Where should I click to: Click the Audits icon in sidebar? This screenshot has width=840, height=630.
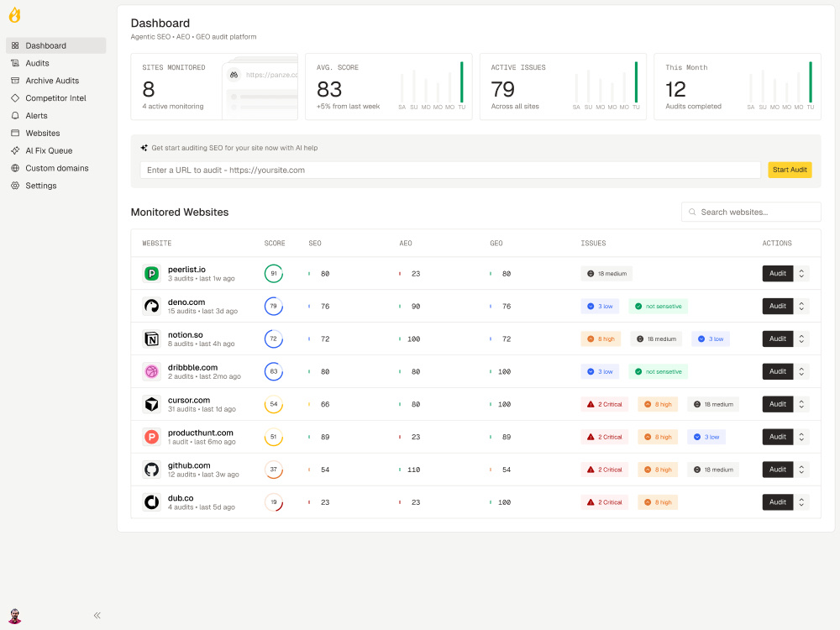(15, 63)
